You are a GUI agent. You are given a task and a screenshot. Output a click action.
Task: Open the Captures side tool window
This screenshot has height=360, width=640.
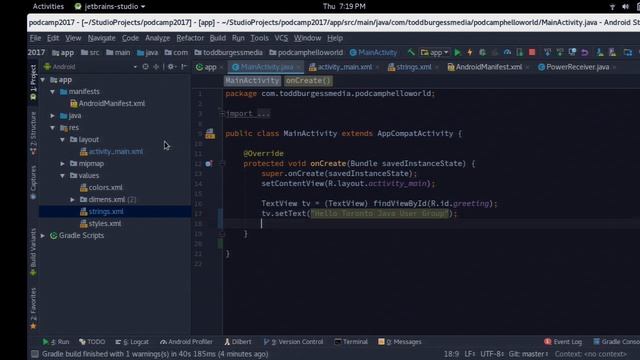click(x=33, y=182)
